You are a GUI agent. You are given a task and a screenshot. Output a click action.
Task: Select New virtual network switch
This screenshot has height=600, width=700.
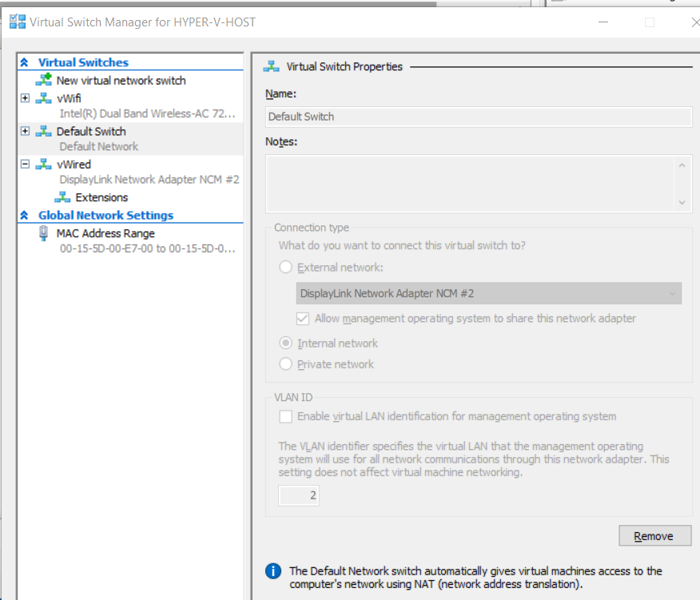(121, 81)
